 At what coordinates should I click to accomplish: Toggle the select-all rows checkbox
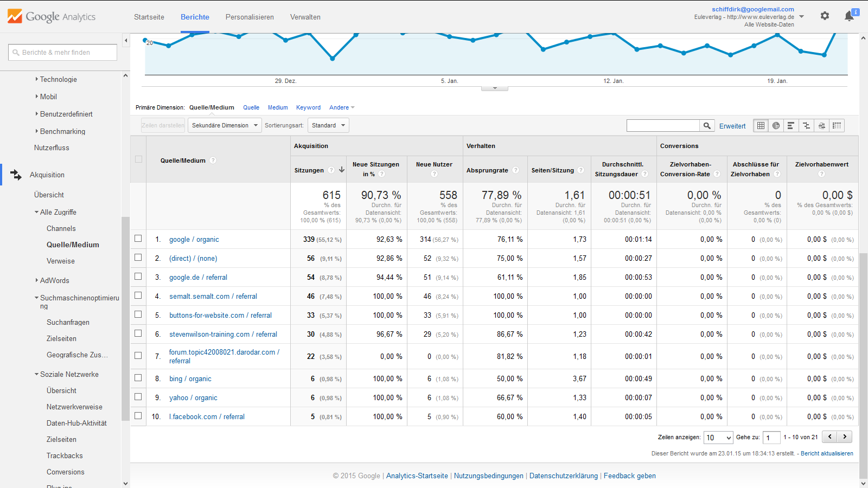click(x=138, y=159)
